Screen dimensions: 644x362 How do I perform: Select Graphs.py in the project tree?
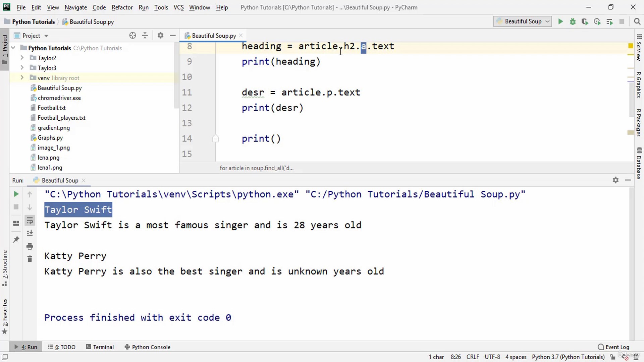(50, 138)
